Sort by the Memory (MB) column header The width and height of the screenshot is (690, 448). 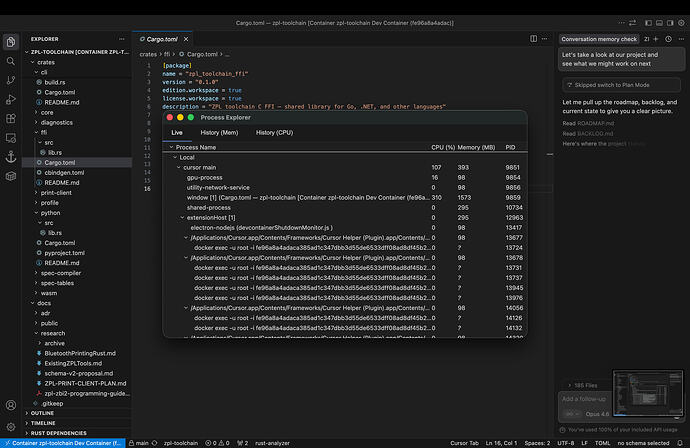click(x=476, y=147)
